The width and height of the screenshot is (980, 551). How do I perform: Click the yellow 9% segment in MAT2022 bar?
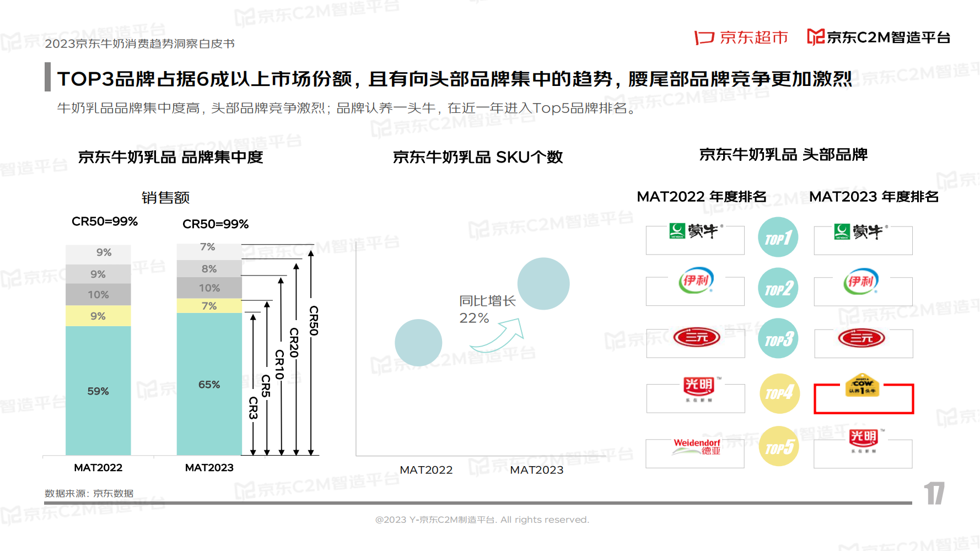pyautogui.click(x=98, y=316)
